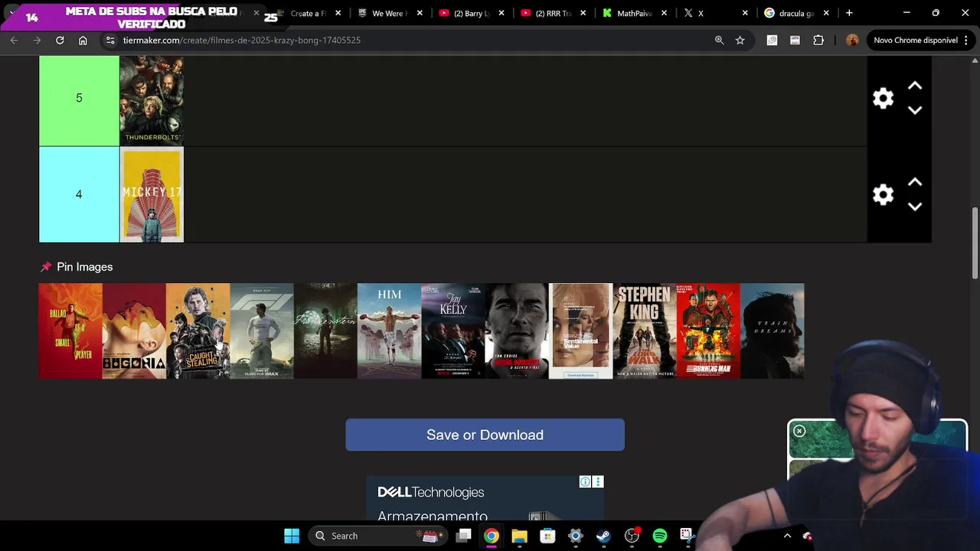This screenshot has height=551, width=980.
Task: Open the page zoom magnifier icon
Action: pyautogui.click(x=719, y=40)
